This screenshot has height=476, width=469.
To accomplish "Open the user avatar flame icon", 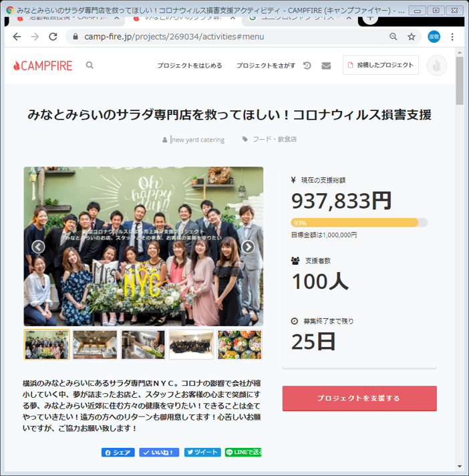I will pos(436,66).
